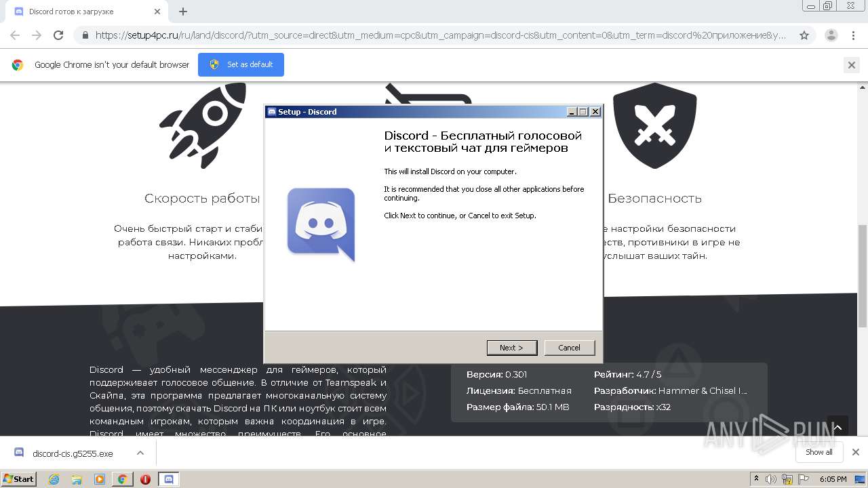Click the rocket speed icon on page
This screenshot has height=488, width=868.
pyautogui.click(x=201, y=125)
